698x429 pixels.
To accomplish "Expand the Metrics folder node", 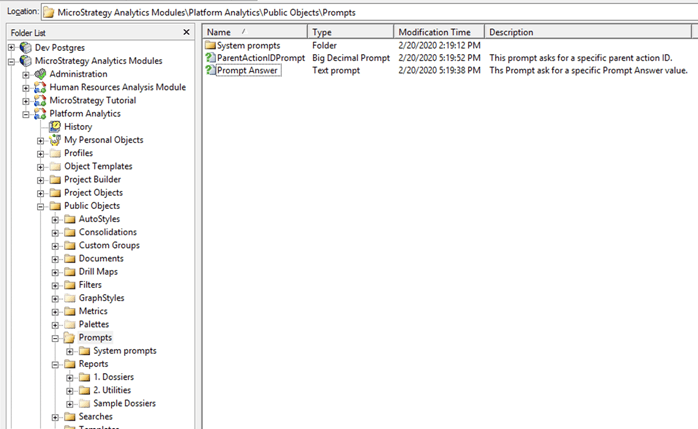I will (x=55, y=311).
